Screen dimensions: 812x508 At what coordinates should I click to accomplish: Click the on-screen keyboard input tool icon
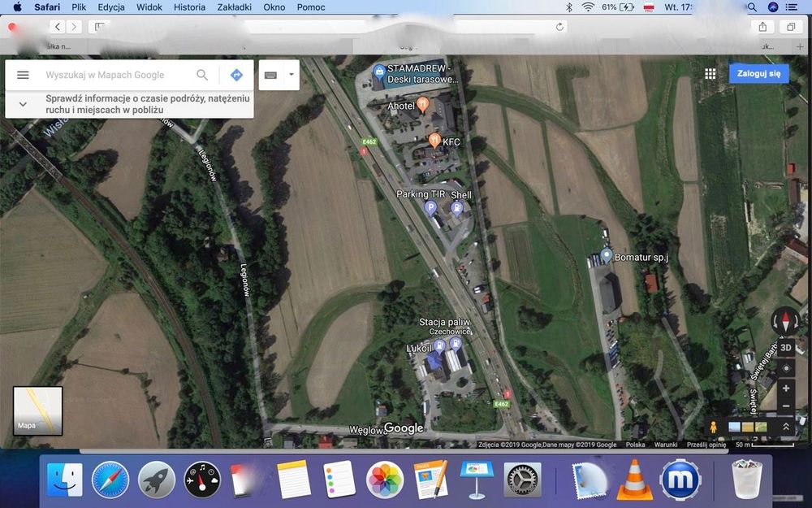(270, 75)
